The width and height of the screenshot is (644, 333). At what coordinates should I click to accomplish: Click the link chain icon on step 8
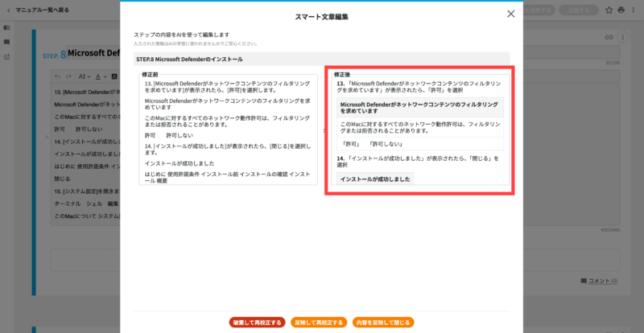tap(609, 37)
